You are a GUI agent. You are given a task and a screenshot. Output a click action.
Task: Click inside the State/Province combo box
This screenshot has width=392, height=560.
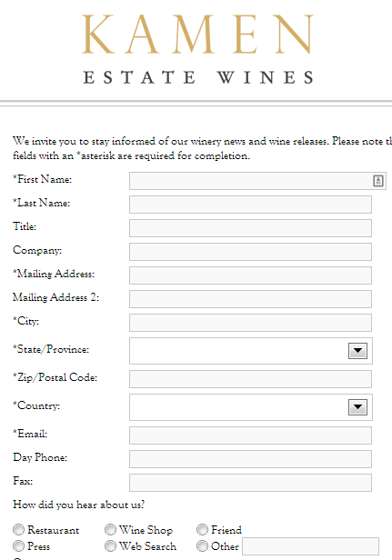(251, 351)
